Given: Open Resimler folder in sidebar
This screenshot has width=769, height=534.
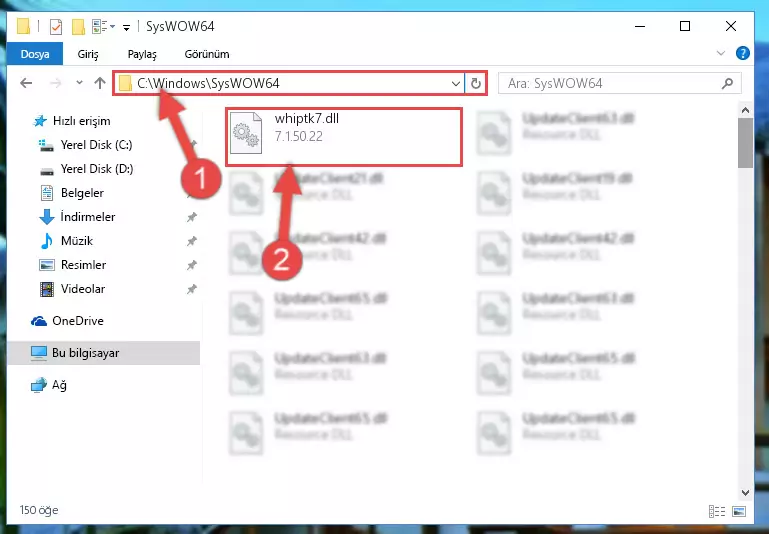Looking at the screenshot, I should 83,265.
